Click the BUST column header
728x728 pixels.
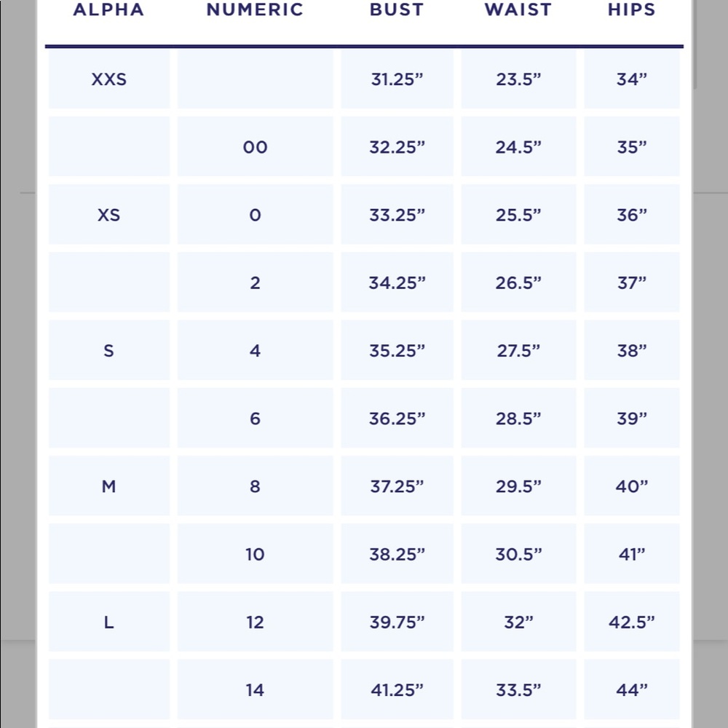click(x=397, y=9)
